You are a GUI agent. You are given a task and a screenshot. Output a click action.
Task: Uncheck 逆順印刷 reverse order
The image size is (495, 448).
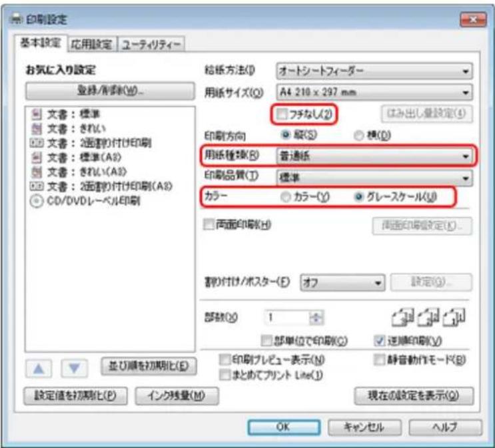(379, 340)
